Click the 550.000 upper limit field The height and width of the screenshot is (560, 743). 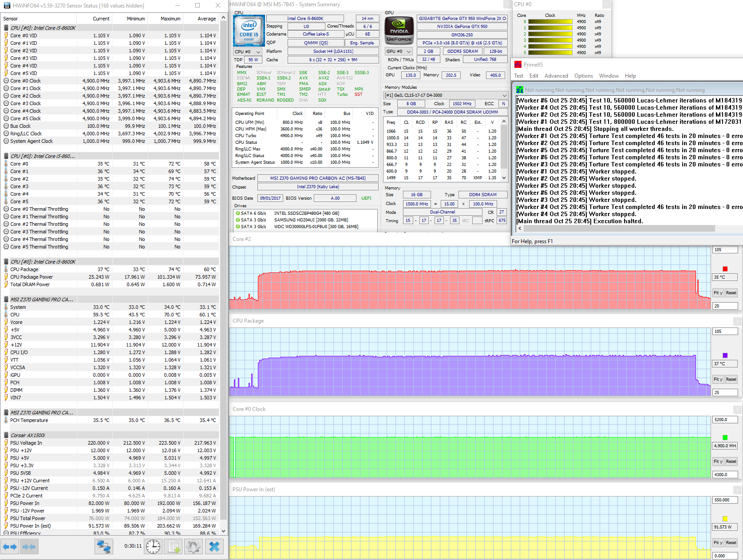(x=725, y=500)
